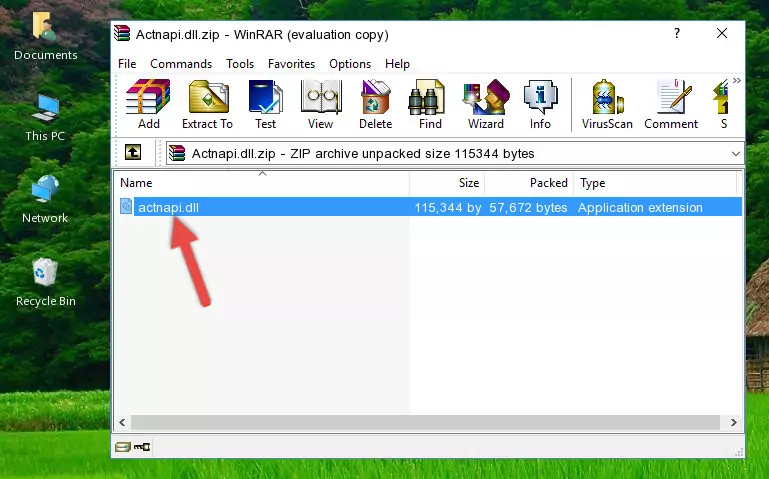Select the Network desktop icon
769x479 pixels.
pyautogui.click(x=45, y=199)
